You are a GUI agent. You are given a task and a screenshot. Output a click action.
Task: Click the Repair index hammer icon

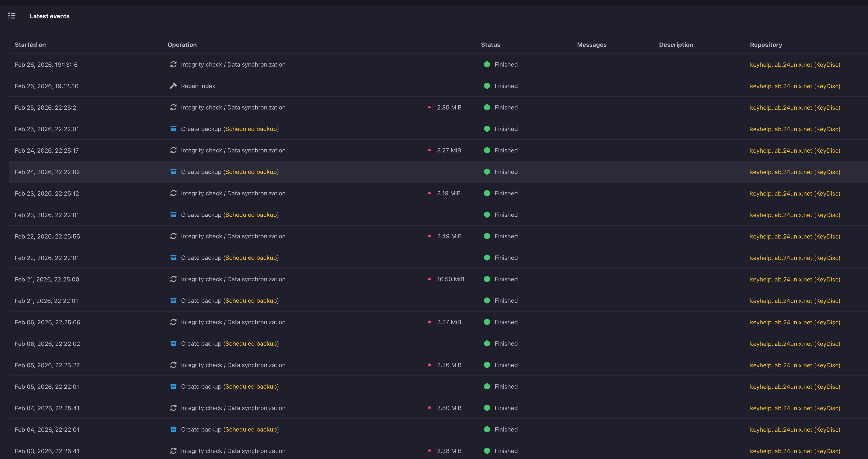173,86
